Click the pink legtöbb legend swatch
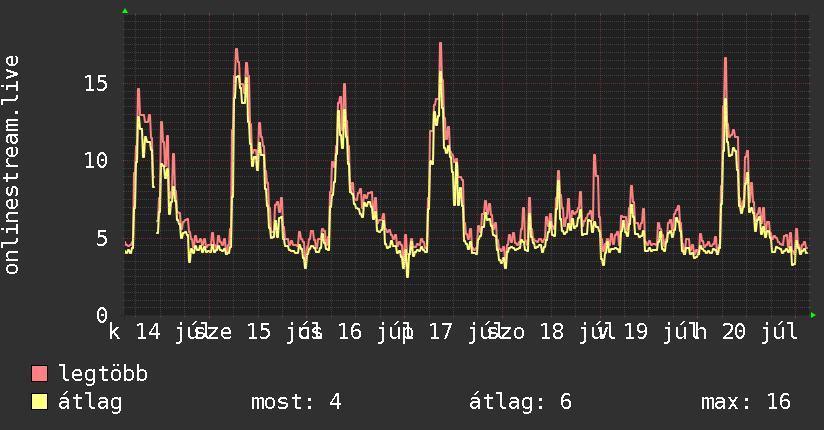824x430 pixels. pyautogui.click(x=39, y=373)
